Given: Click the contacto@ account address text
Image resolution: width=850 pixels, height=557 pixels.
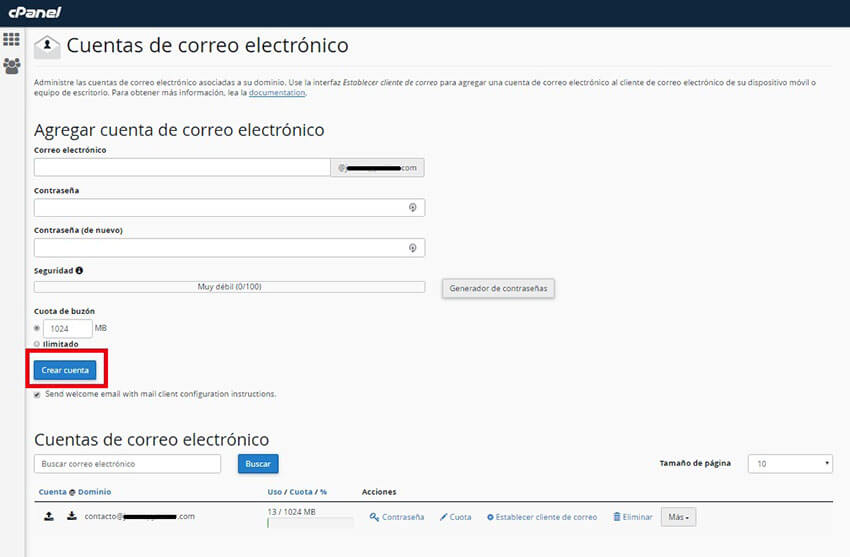Looking at the screenshot, I should (139, 516).
